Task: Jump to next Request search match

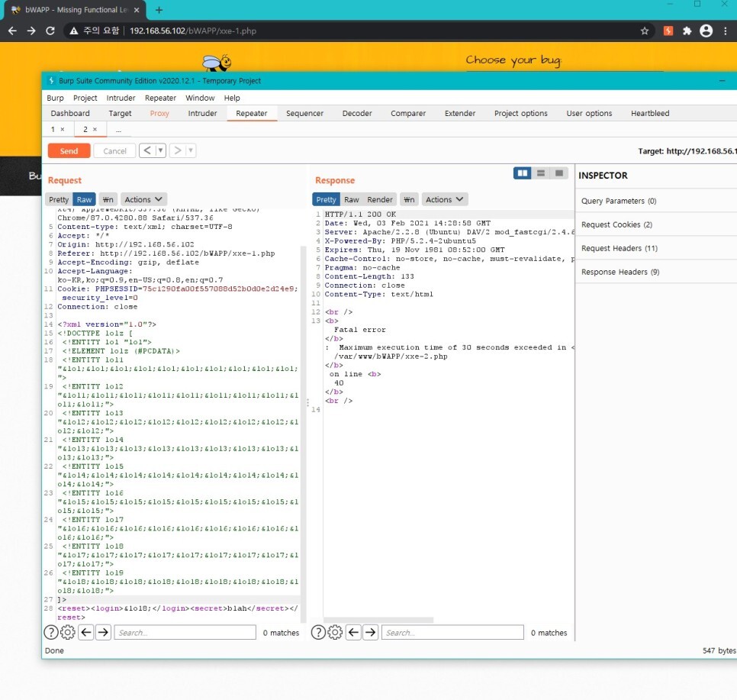Action: (x=103, y=632)
